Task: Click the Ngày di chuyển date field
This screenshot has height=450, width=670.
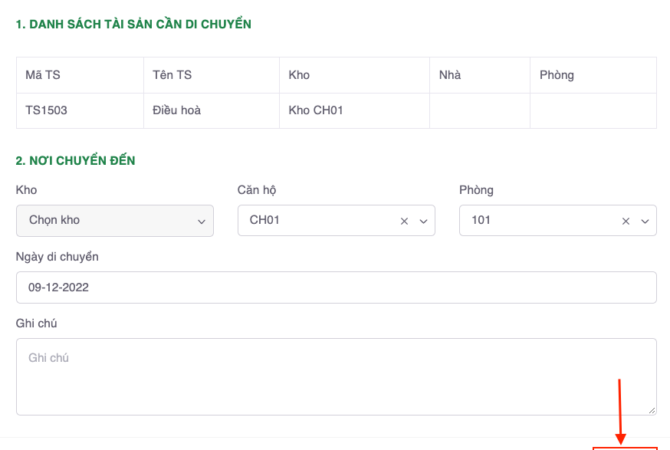Action: tap(336, 288)
